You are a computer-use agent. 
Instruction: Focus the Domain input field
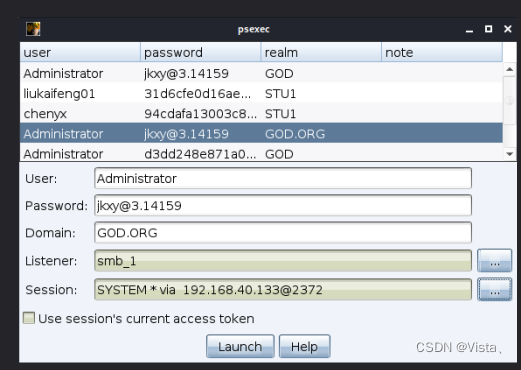point(283,232)
